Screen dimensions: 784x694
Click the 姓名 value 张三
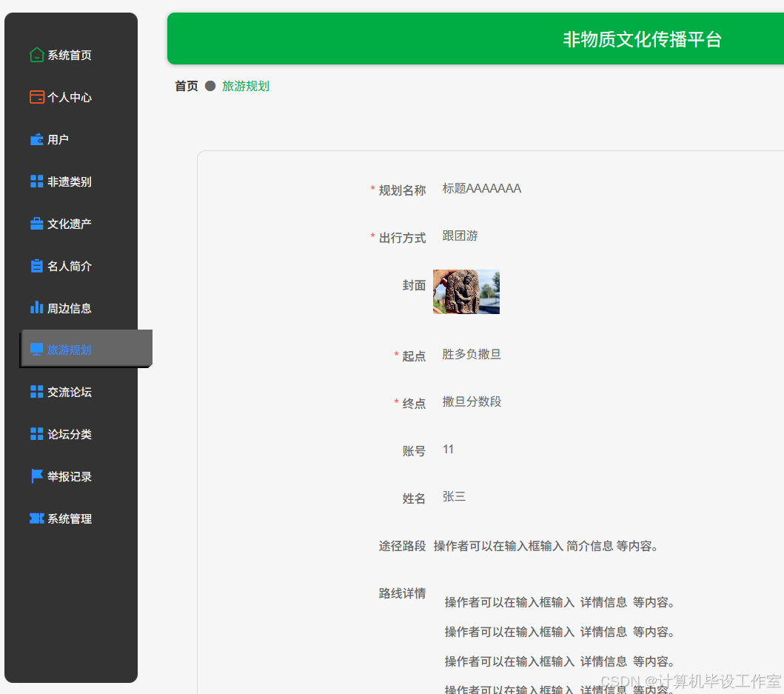tap(454, 496)
